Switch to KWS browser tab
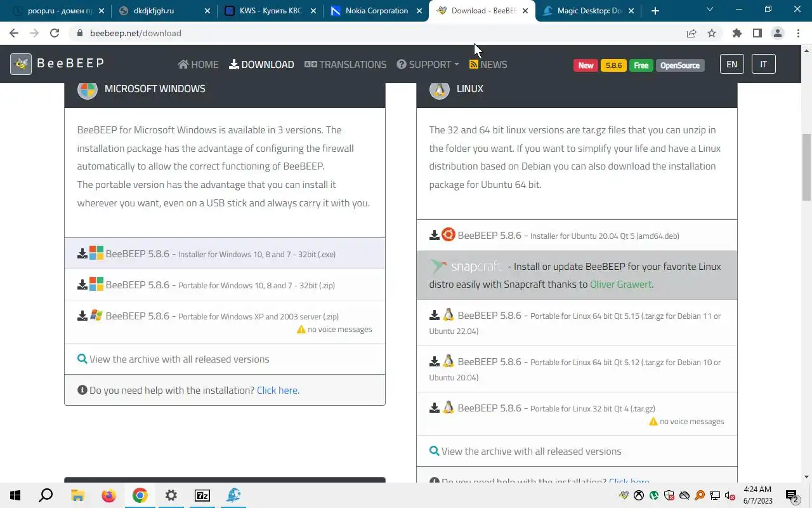 coord(270,11)
